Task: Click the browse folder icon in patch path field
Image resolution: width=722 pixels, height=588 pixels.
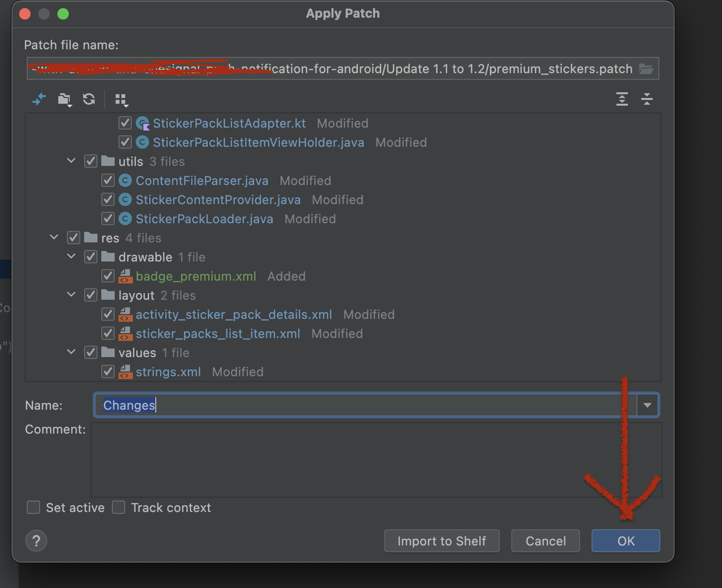Action: pyautogui.click(x=646, y=69)
